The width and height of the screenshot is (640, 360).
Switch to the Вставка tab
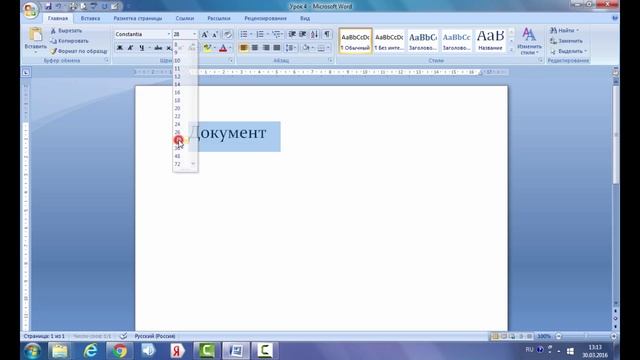pyautogui.click(x=90, y=18)
